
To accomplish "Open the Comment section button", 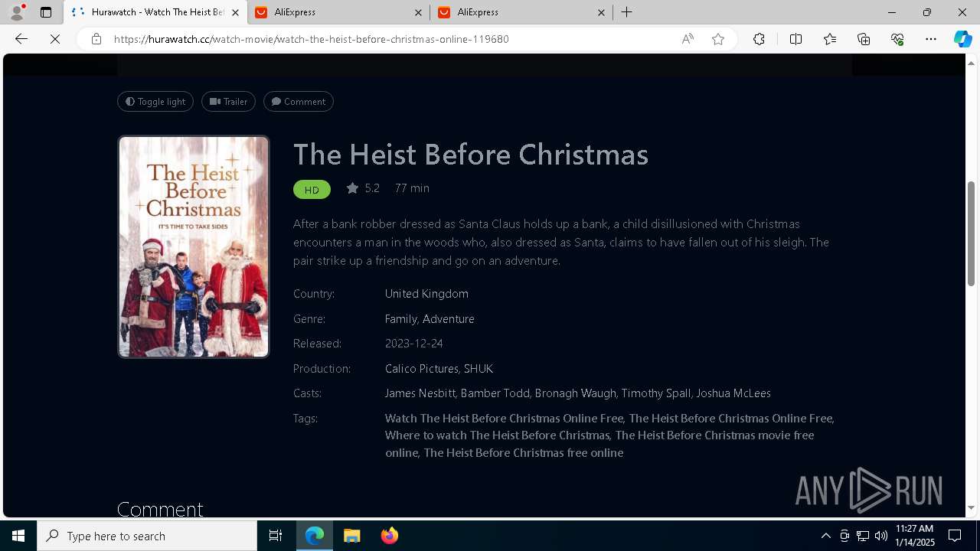I will 299,102.
